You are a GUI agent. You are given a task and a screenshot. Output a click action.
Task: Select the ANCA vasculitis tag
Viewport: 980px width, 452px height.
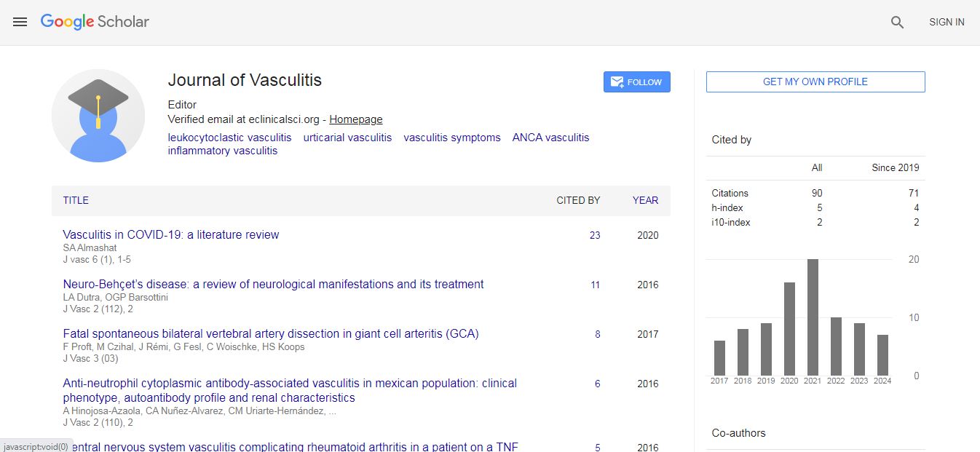coord(550,138)
